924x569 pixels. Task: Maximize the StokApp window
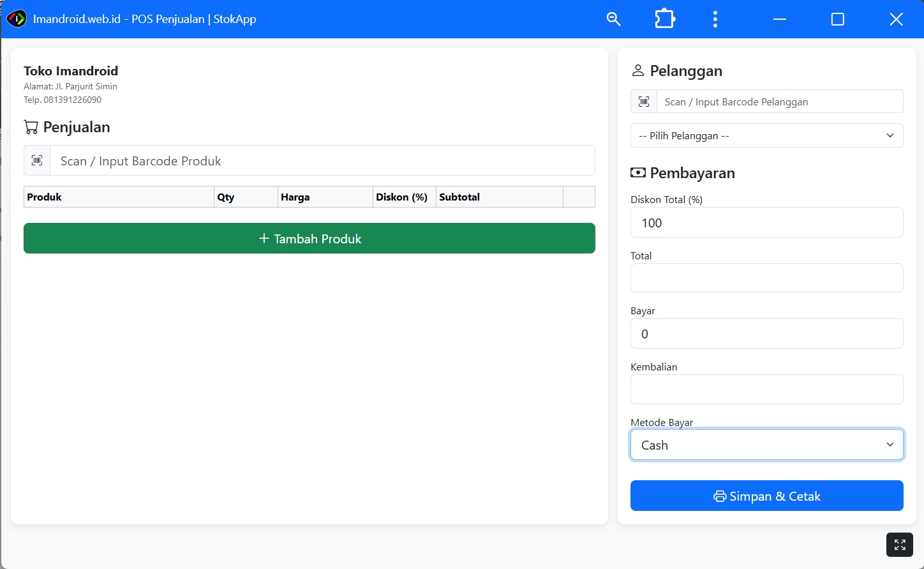click(x=838, y=19)
